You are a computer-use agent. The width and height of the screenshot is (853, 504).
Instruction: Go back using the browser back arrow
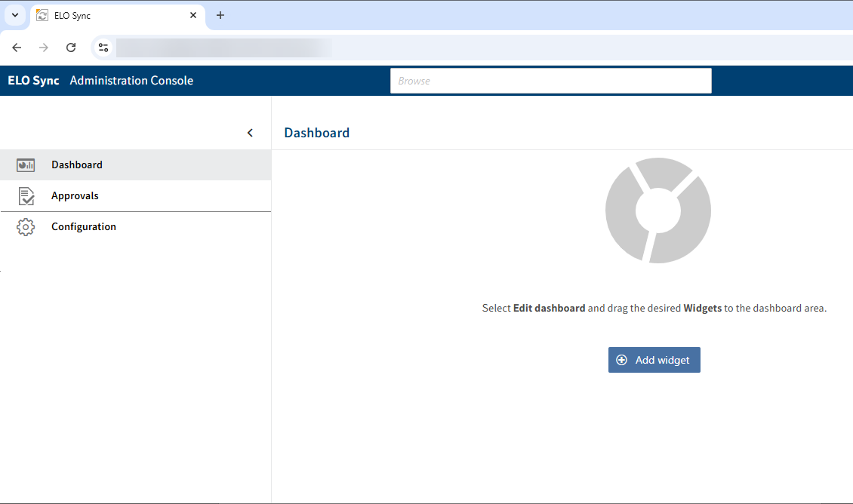[x=17, y=48]
